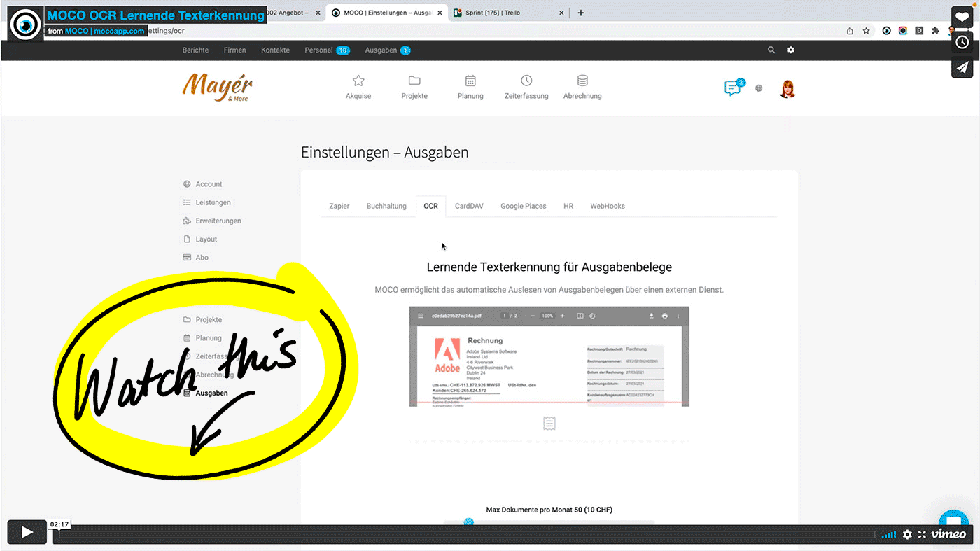Click the globe language icon

pos(759,88)
